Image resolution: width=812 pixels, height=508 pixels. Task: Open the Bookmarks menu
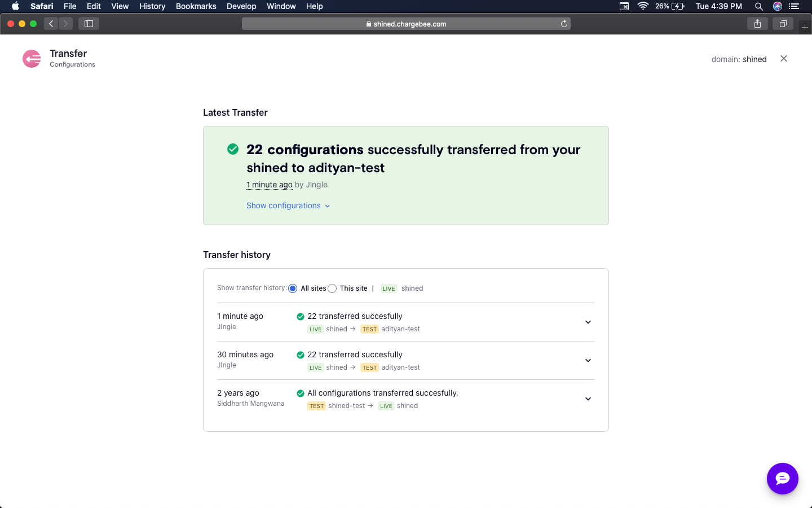click(196, 6)
